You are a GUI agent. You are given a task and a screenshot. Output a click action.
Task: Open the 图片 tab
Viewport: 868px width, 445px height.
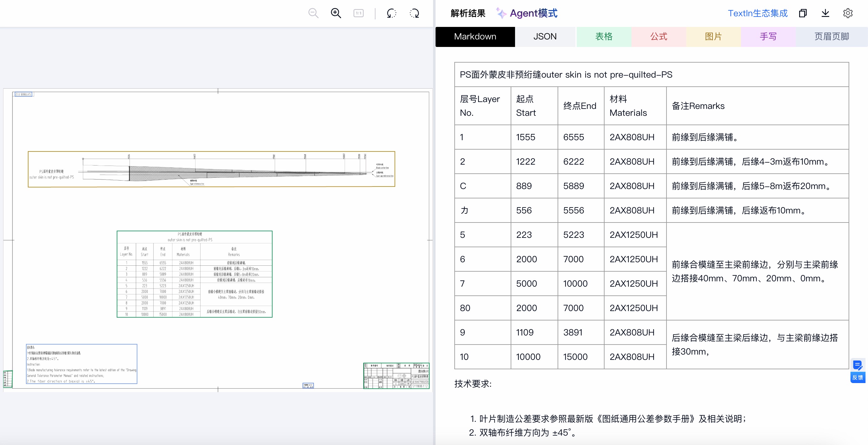713,36
